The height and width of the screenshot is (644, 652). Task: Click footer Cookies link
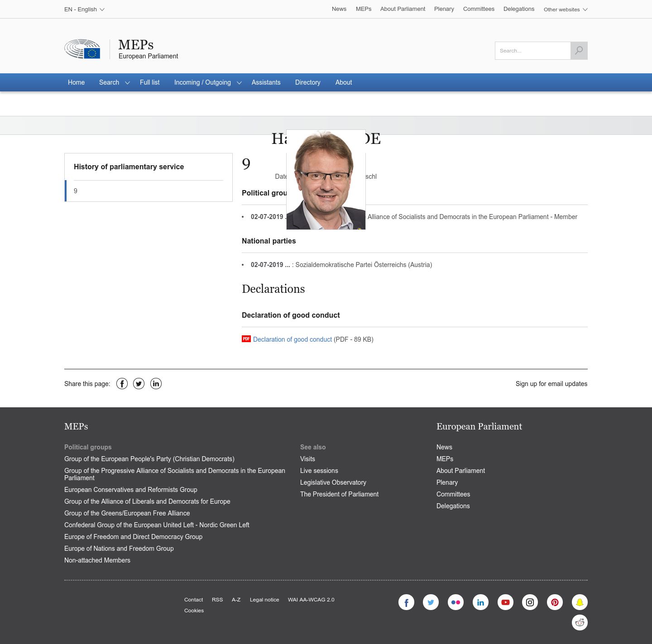(194, 611)
